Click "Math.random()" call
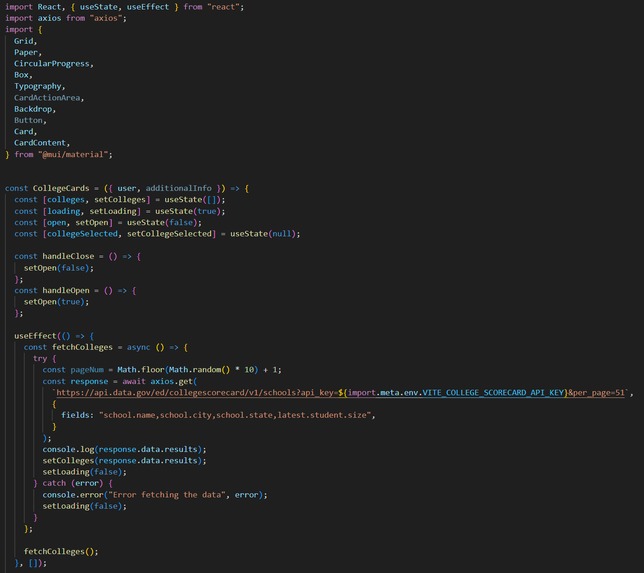 pyautogui.click(x=199, y=370)
